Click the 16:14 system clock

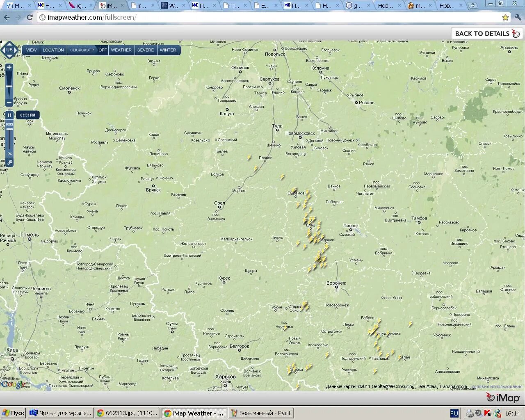pyautogui.click(x=513, y=413)
